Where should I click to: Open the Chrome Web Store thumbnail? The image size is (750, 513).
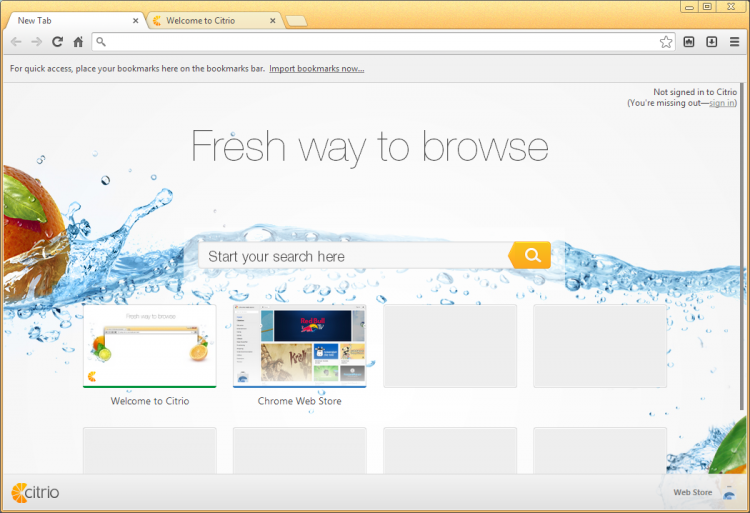point(299,346)
